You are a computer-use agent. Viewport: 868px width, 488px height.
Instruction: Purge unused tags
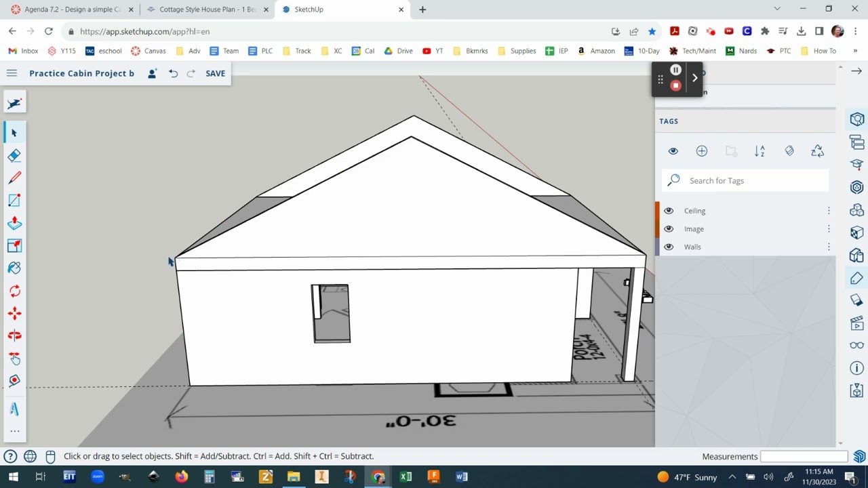[x=818, y=151]
